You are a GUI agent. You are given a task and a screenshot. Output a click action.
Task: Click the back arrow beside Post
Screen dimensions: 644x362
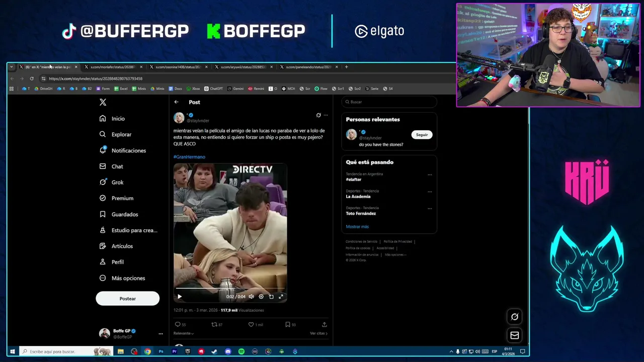[176, 102]
